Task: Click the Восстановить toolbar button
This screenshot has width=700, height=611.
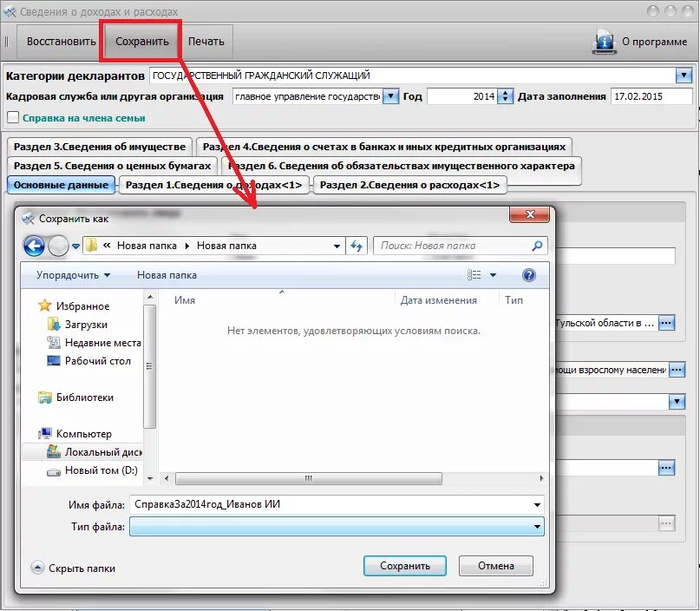Action: pos(62,41)
